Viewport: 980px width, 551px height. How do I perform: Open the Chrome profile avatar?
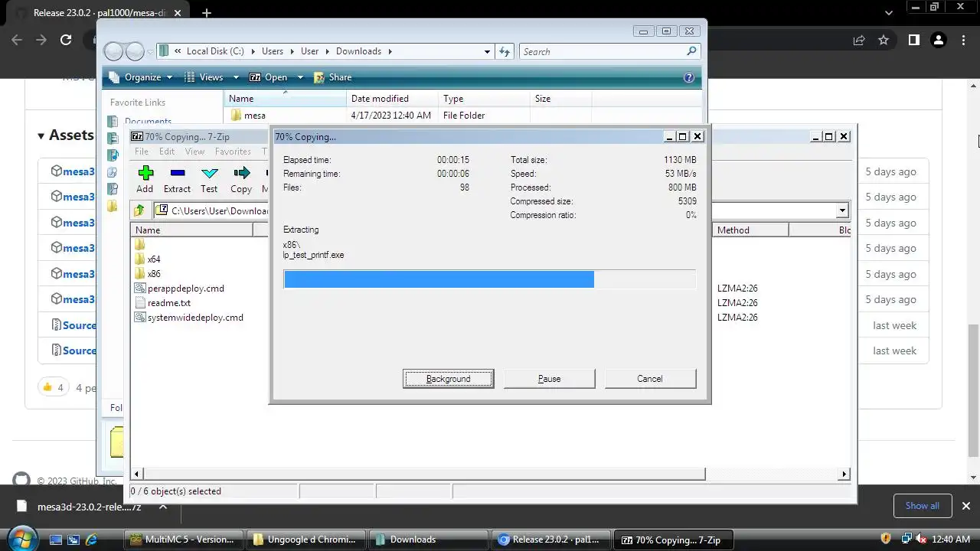pyautogui.click(x=938, y=40)
